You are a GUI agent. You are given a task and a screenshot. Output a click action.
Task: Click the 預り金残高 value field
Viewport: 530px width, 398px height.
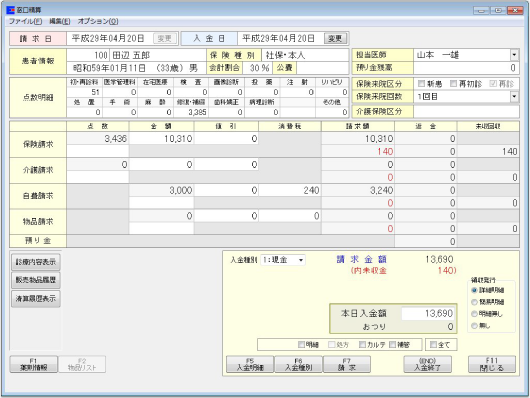[x=466, y=68]
